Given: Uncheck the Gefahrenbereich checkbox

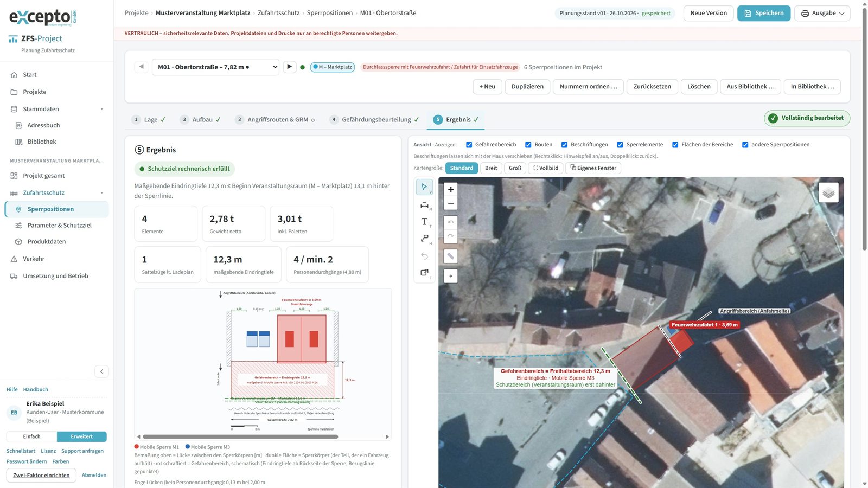Looking at the screenshot, I should [469, 145].
